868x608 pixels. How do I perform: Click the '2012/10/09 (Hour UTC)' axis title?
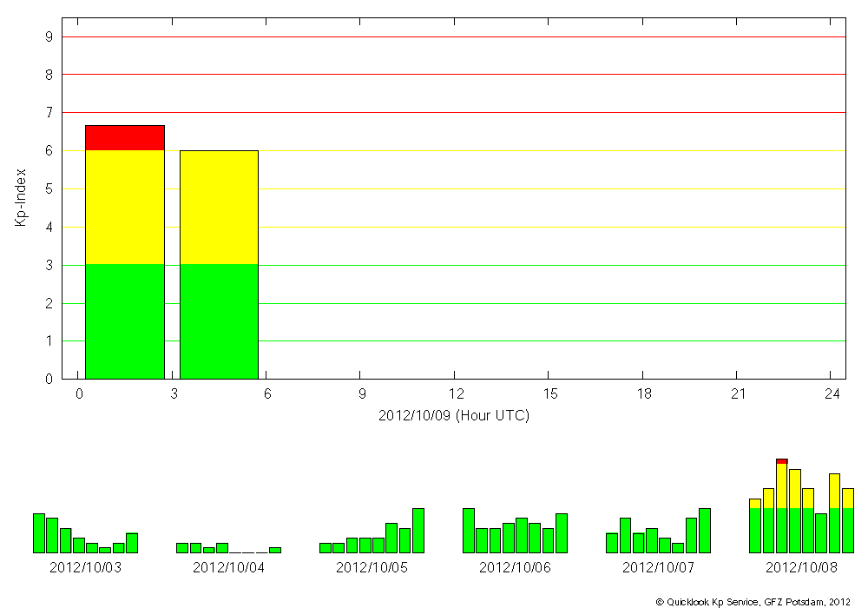454,415
